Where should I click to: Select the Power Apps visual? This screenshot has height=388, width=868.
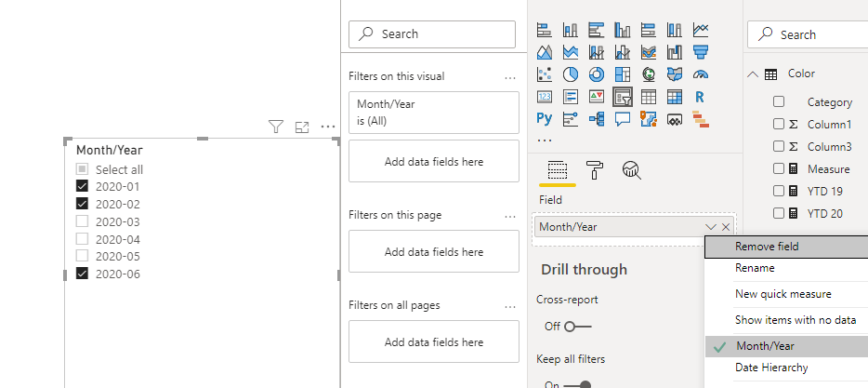pos(675,118)
